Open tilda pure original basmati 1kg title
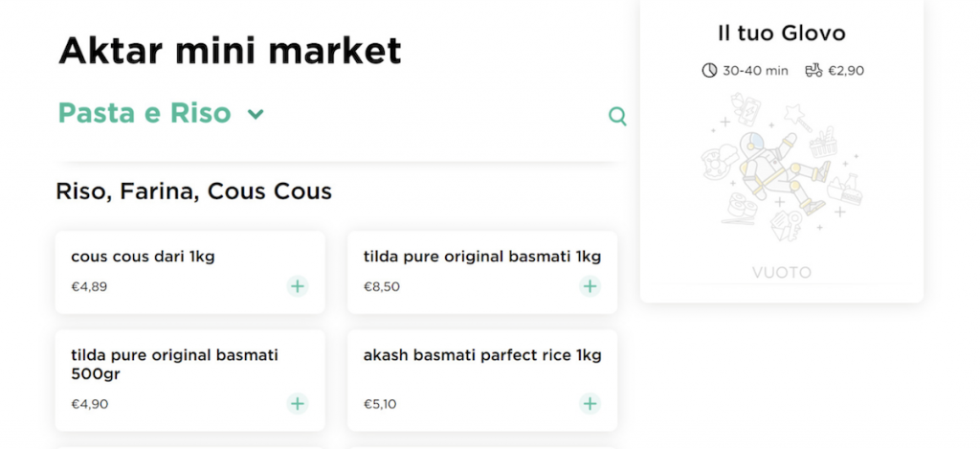Screen dimensions: 980x449 click(x=482, y=257)
